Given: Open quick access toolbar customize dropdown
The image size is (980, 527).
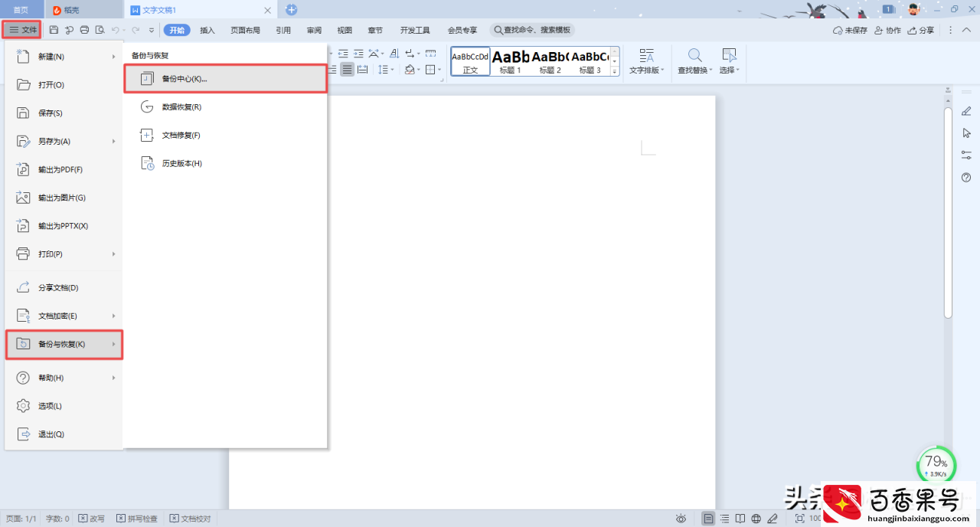Looking at the screenshot, I should coord(151,30).
